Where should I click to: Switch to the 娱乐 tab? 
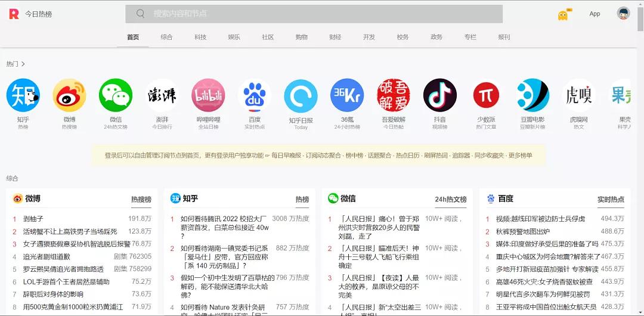(x=234, y=37)
